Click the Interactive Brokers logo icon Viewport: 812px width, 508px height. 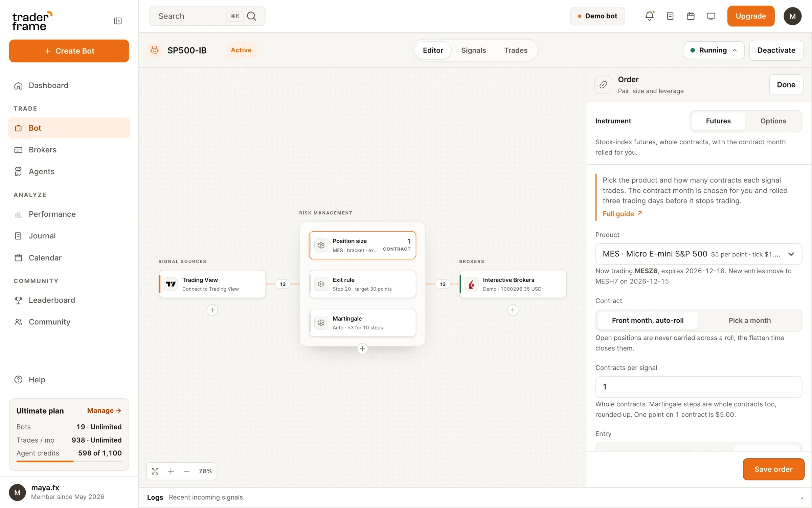(x=472, y=284)
